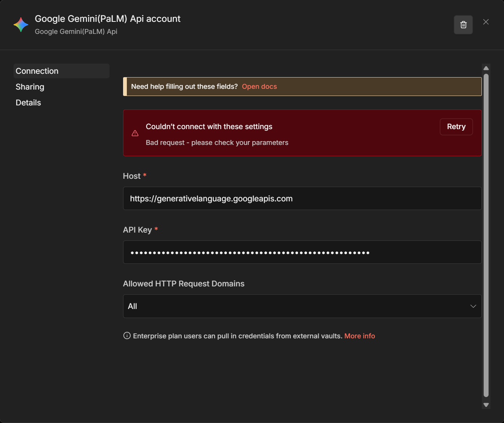Click the warning triangle in the error banner

click(x=135, y=133)
